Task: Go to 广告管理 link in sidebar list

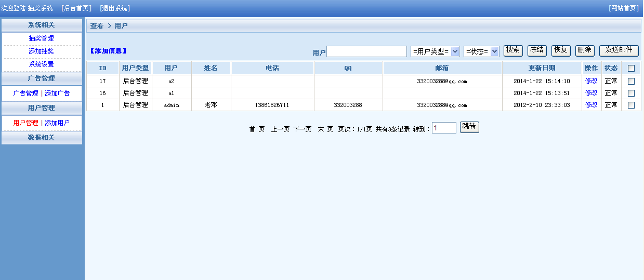Action: pos(25,94)
